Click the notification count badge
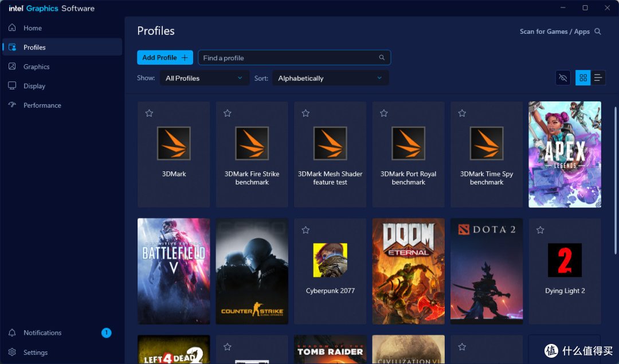 (x=106, y=333)
